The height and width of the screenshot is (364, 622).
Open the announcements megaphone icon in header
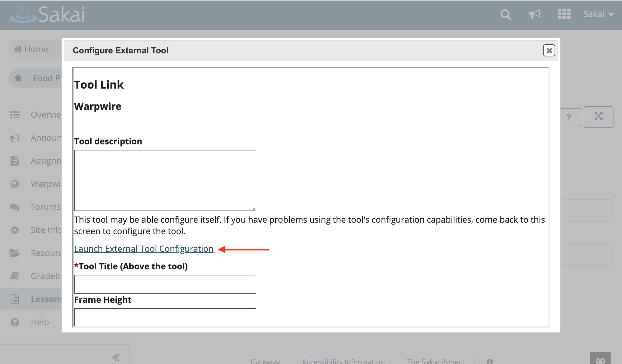(x=535, y=14)
